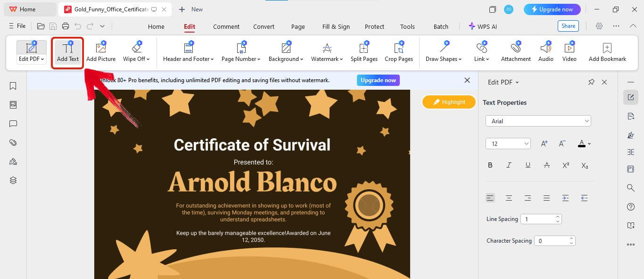This screenshot has width=644, height=279.
Task: Open the Split Pages tool
Action: pos(364,52)
